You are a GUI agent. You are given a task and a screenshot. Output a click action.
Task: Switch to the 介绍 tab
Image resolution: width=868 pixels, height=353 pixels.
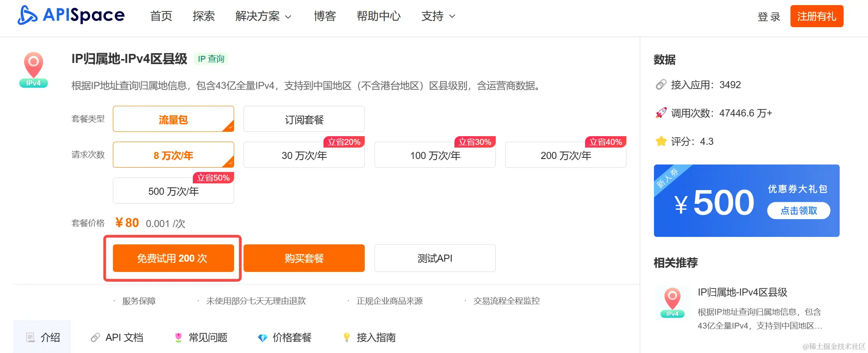pos(42,337)
